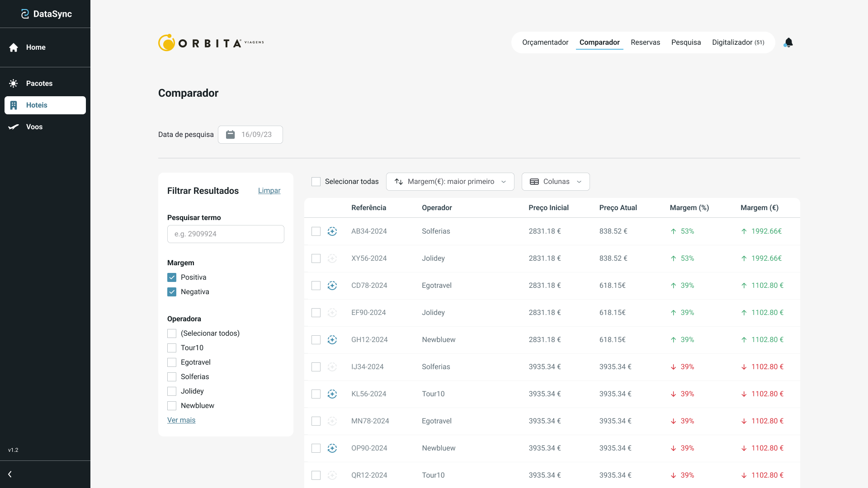Uncheck the Positiva margin filter
868x488 pixels.
pyautogui.click(x=172, y=277)
